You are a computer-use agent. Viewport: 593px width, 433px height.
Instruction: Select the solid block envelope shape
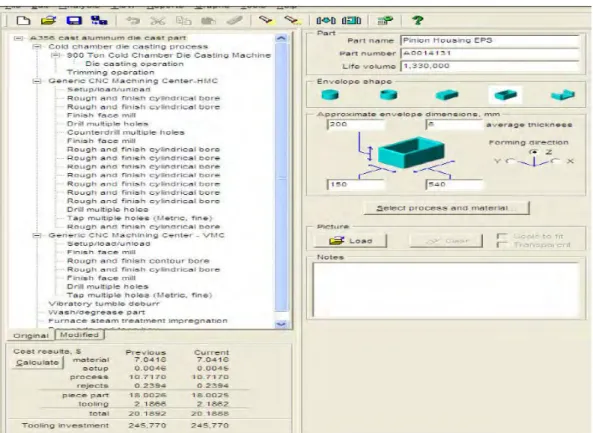click(447, 95)
